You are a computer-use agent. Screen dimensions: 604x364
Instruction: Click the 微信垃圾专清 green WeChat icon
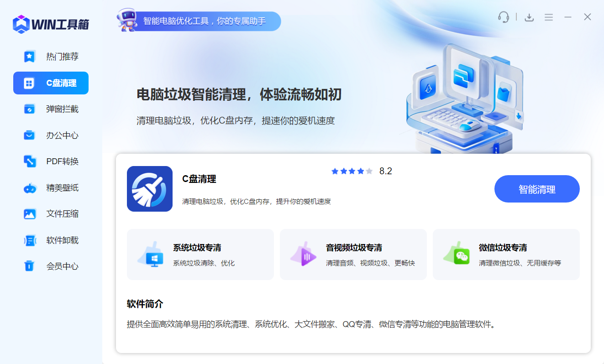click(x=456, y=255)
